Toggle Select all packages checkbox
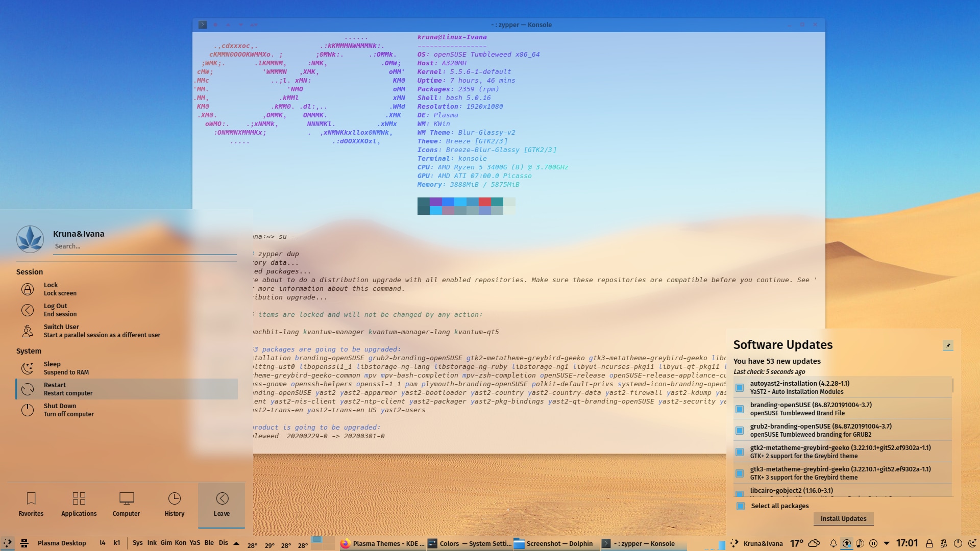This screenshot has height=551, width=980. point(741,506)
